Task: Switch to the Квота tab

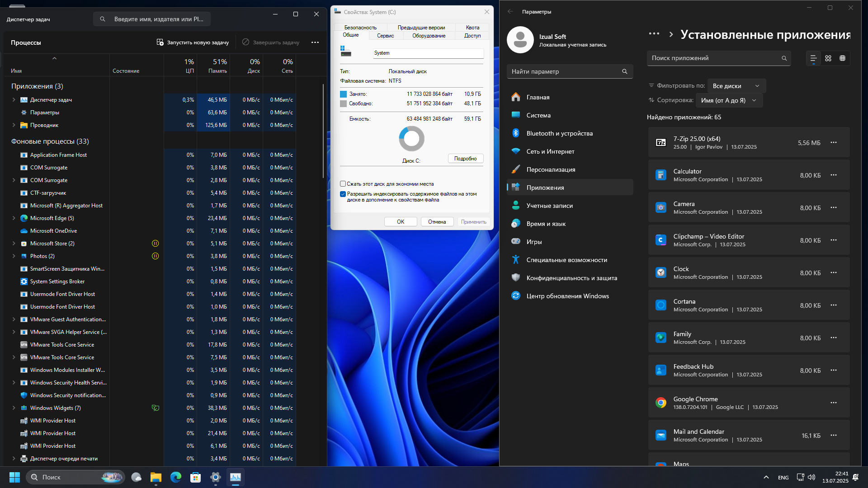Action: [x=472, y=28]
